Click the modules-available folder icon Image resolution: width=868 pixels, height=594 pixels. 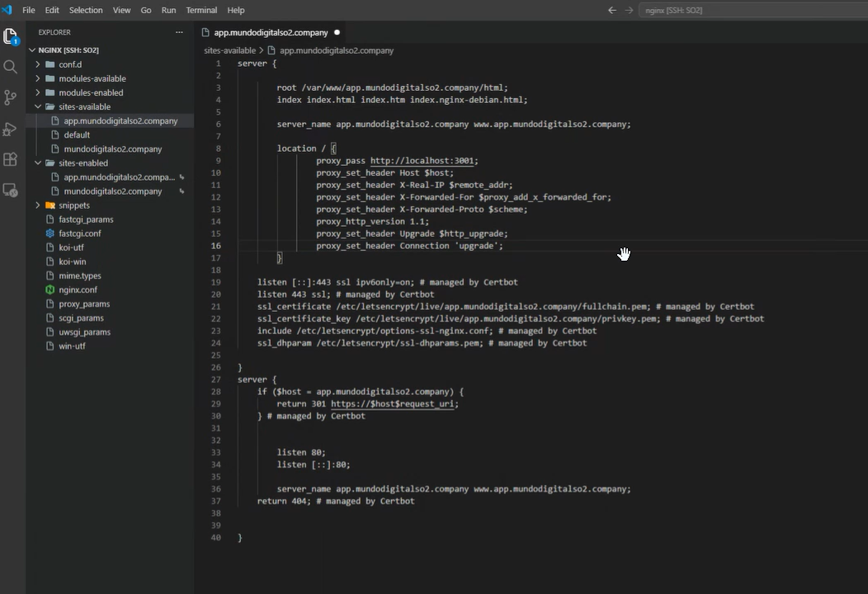50,78
